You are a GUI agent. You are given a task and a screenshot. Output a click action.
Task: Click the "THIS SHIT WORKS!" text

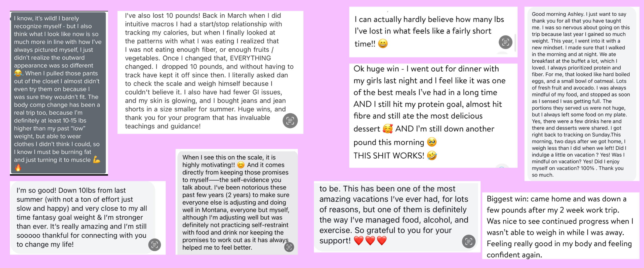tap(389, 156)
